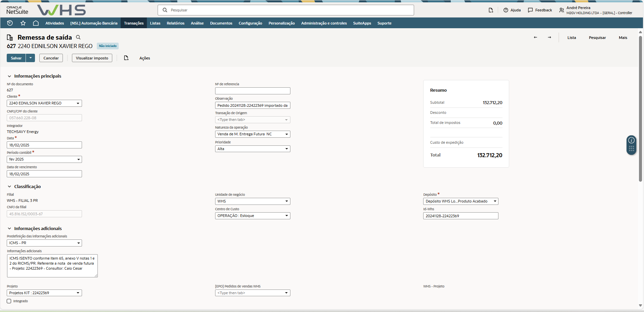Screen dimensions: 644x312
Task: Go to the Home icon
Action: [36, 23]
